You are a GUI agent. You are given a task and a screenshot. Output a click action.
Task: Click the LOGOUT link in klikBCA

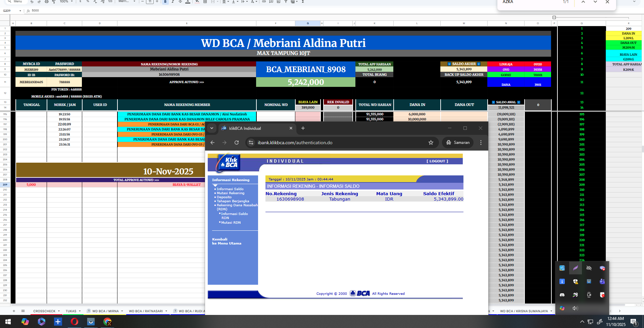tap(437, 161)
